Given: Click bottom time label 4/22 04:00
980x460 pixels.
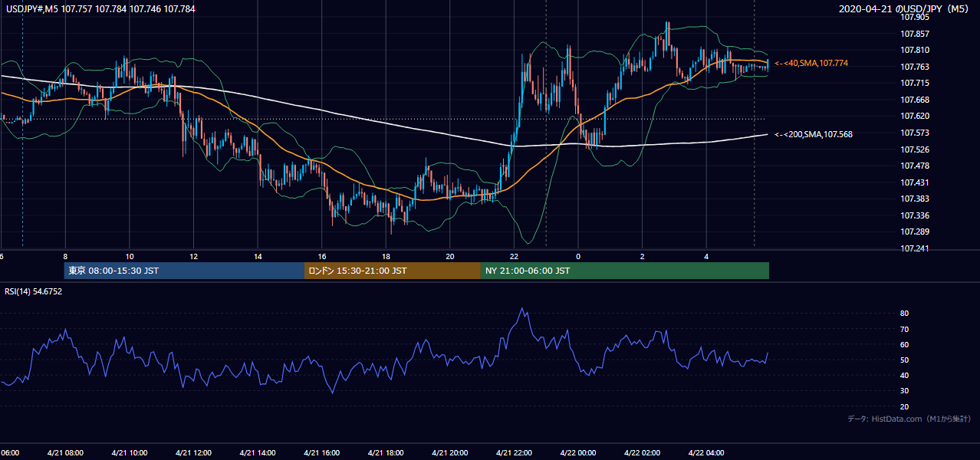Looking at the screenshot, I should tap(705, 453).
